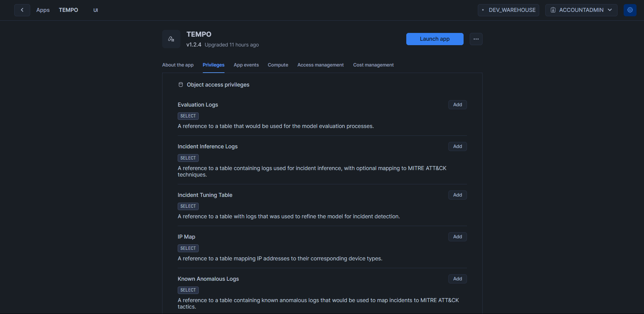
Task: Open the three-dot more options menu
Action: (x=476, y=39)
